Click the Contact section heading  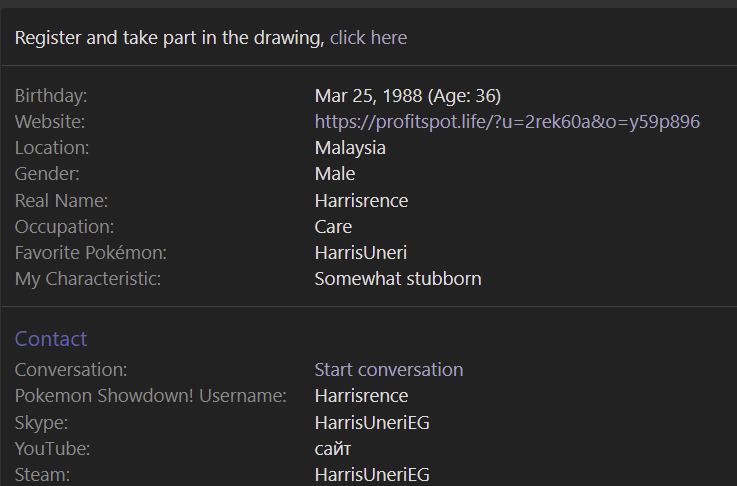[x=51, y=339]
